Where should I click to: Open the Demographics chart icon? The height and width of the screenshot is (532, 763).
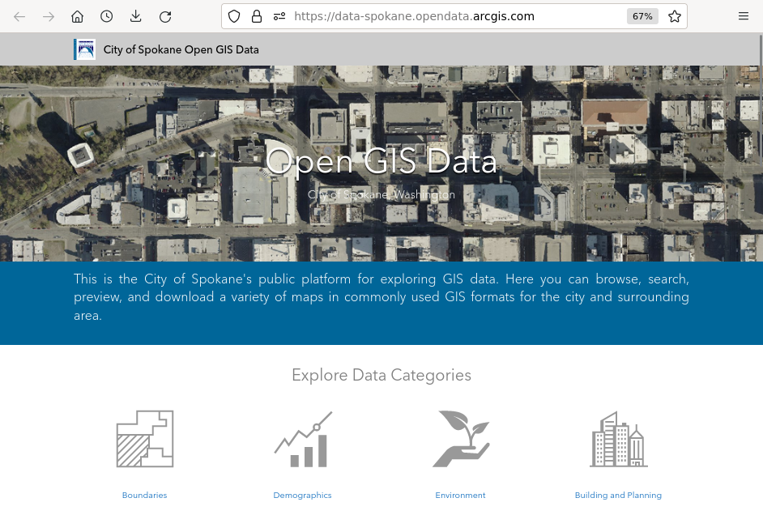click(303, 439)
